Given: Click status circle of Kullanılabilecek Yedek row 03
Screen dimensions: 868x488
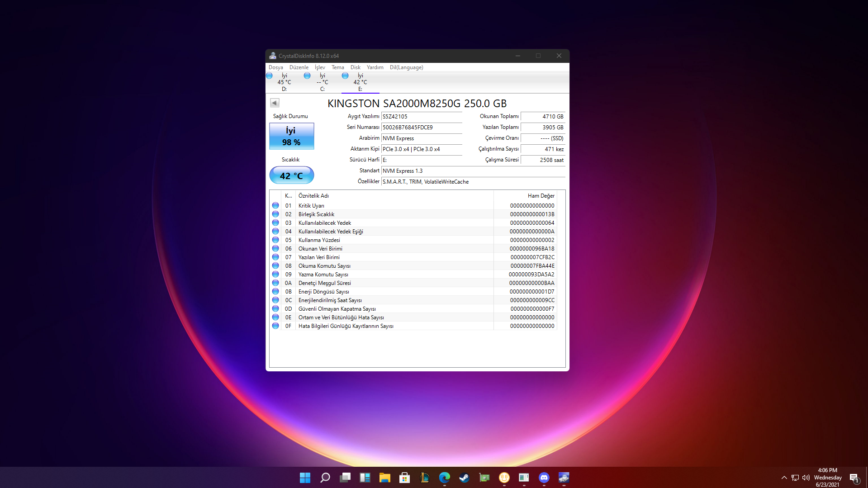Looking at the screenshot, I should coord(275,223).
